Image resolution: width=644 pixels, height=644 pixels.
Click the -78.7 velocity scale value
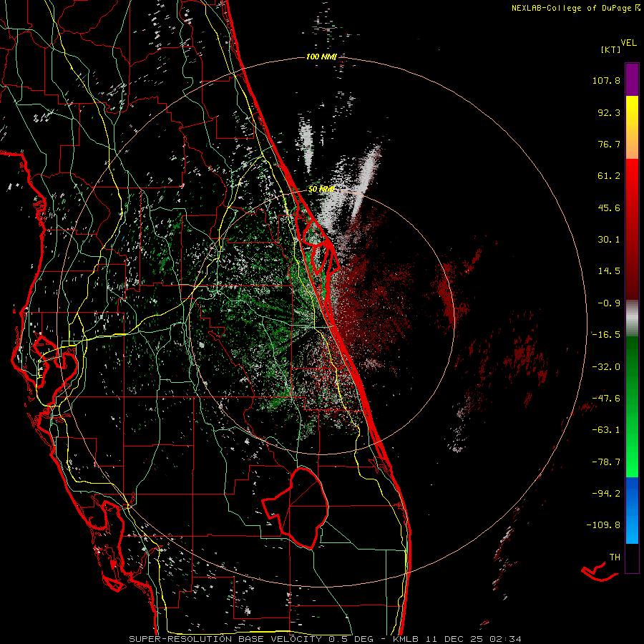pyautogui.click(x=606, y=462)
